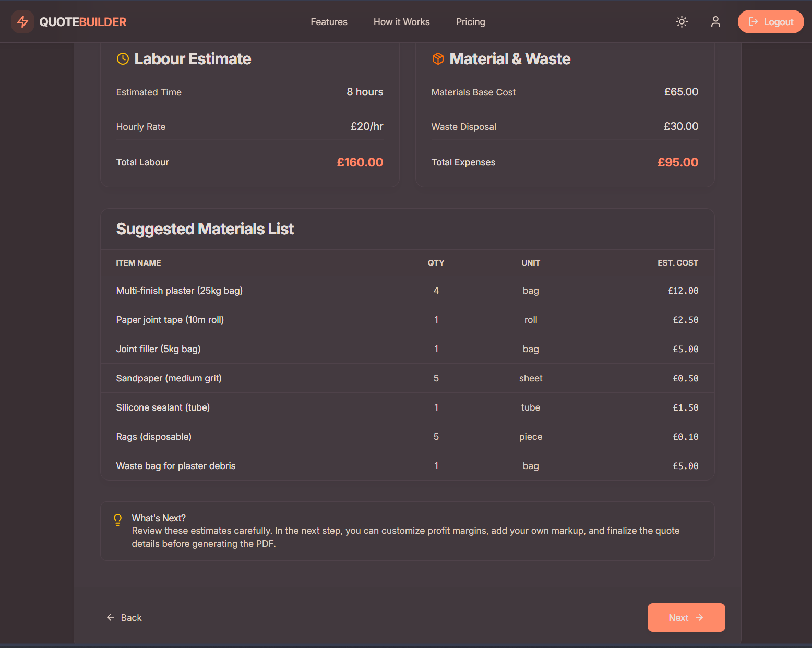812x648 pixels.
Task: Click the Total Expenses £95.00 amount
Action: 678,162
